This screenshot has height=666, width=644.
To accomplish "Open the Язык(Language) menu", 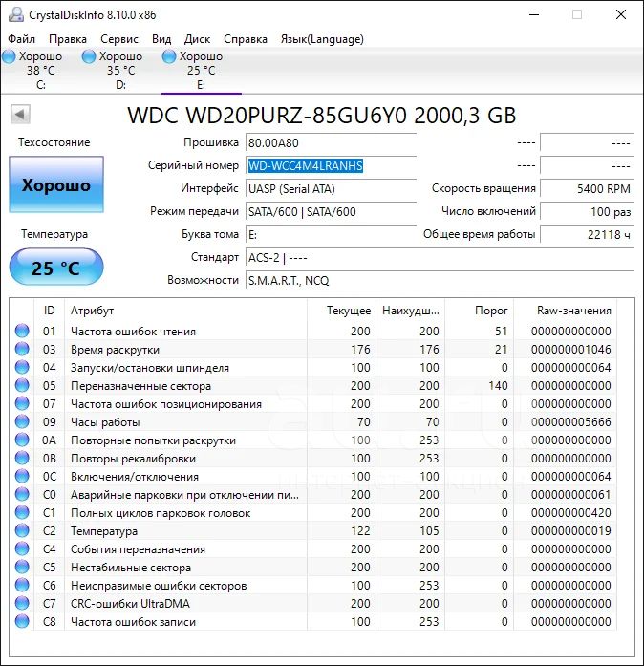I will tap(322, 39).
